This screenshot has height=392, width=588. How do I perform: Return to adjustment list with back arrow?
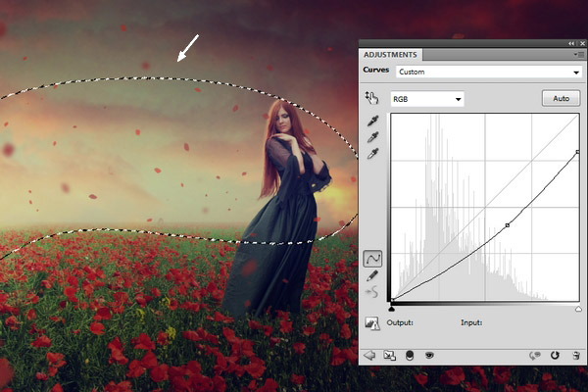369,356
